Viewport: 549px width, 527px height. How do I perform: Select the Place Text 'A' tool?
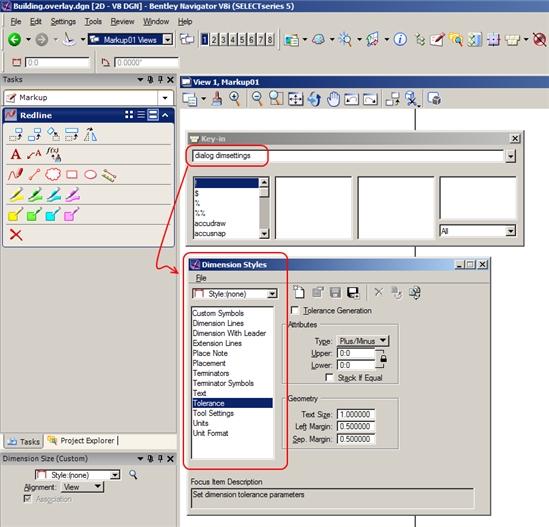coord(15,154)
